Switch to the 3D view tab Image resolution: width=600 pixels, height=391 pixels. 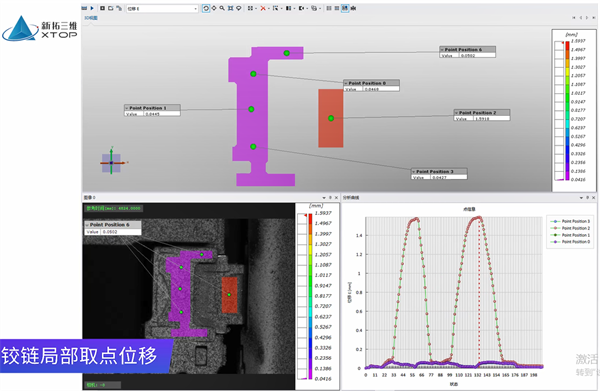pyautogui.click(x=91, y=18)
